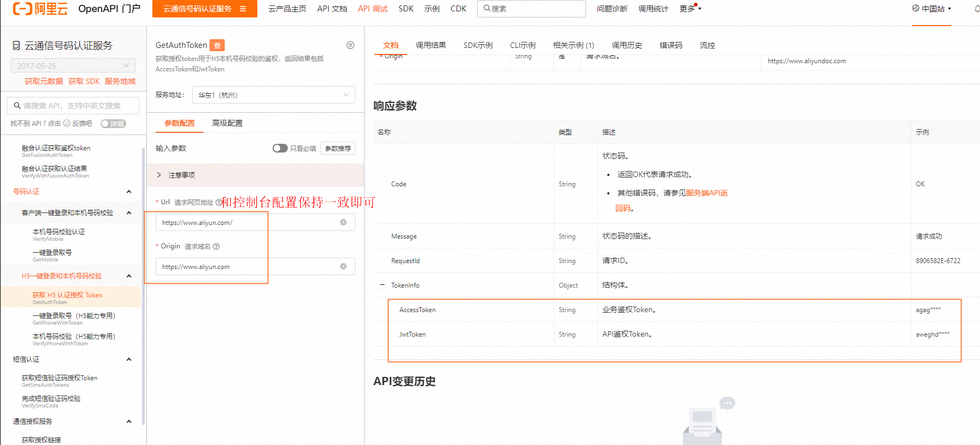Switch to the 调用历史 tab
Image resolution: width=980 pixels, height=445 pixels.
click(x=627, y=45)
